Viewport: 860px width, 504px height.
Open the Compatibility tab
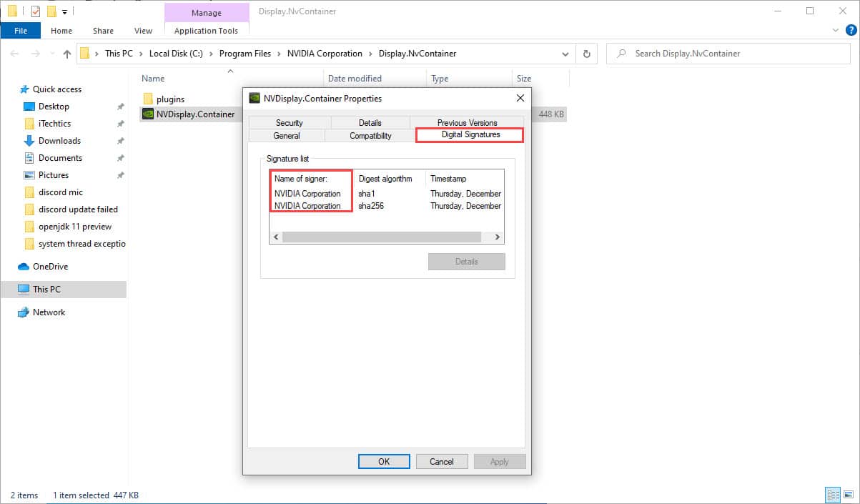[370, 136]
